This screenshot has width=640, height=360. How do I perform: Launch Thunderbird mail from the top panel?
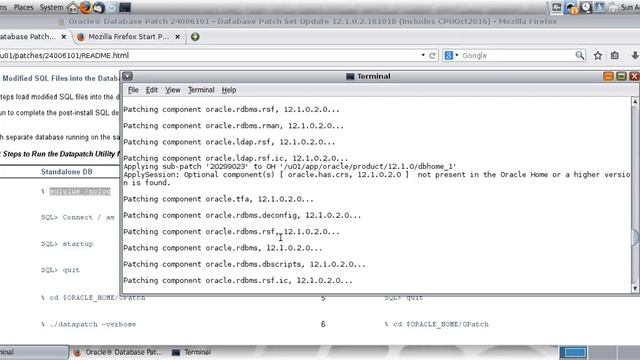(99, 7)
